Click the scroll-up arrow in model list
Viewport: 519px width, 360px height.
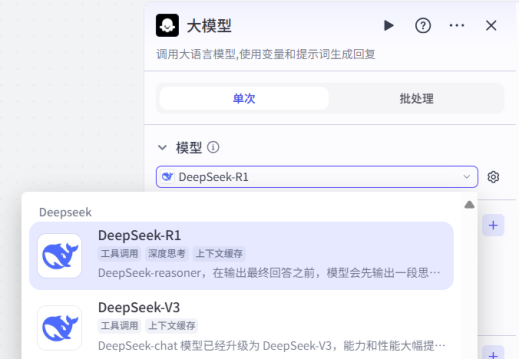469,204
